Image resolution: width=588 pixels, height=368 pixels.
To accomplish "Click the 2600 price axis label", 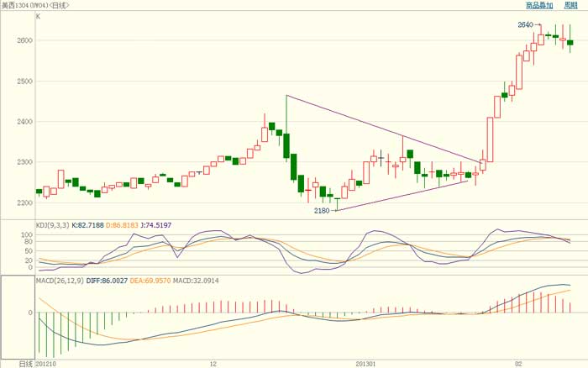I will pos(24,40).
